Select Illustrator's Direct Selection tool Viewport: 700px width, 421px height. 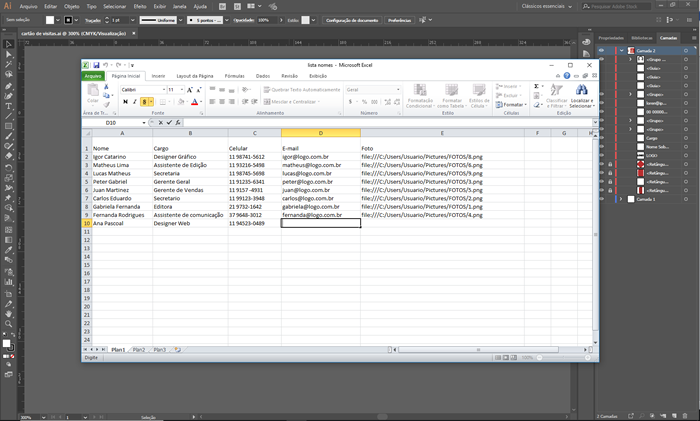pos(8,54)
